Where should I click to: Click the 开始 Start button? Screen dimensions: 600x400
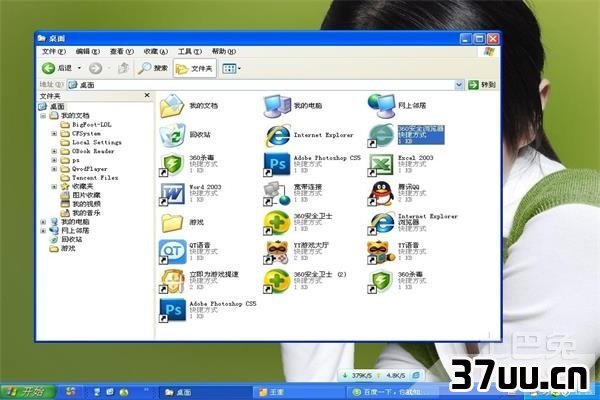click(28, 392)
